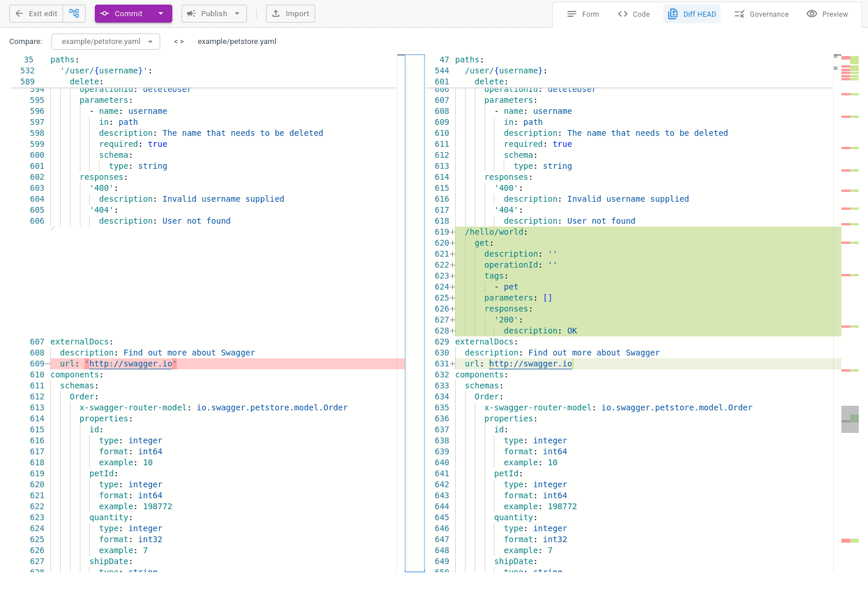Switch to the Code tab
Screen dimensions: 868x593
(x=634, y=14)
